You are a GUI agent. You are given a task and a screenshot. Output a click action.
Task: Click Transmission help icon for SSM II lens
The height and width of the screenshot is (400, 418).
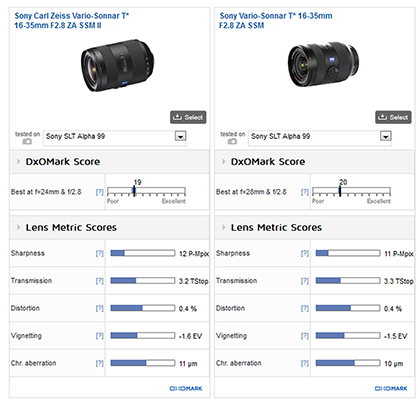click(99, 281)
